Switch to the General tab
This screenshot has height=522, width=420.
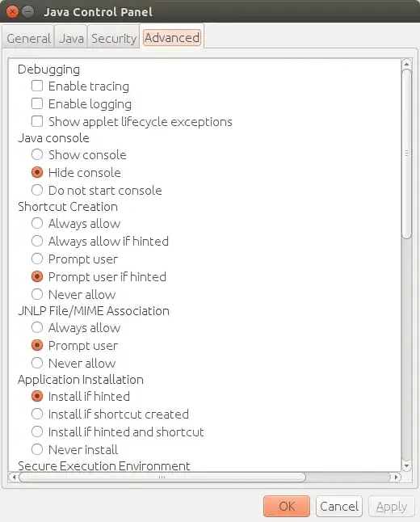[x=28, y=38]
